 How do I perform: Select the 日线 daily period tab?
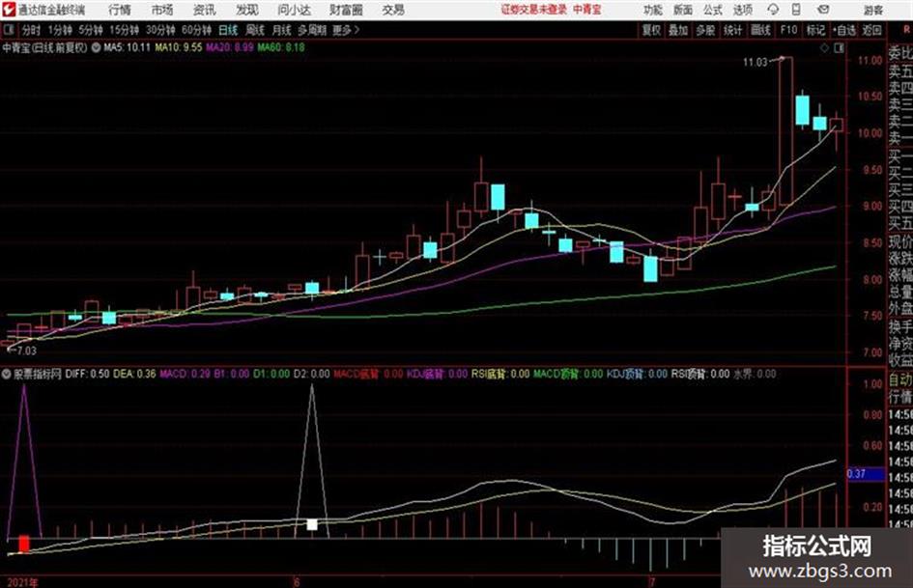pyautogui.click(x=228, y=30)
